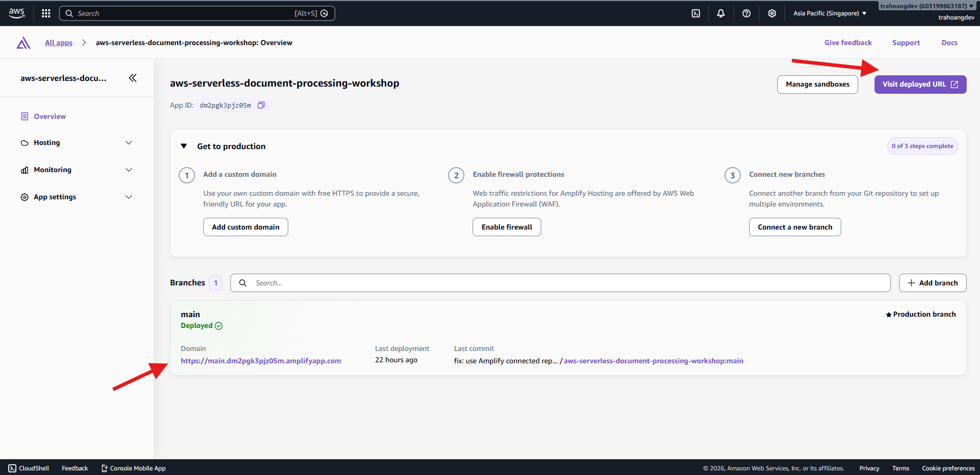Click the Overview page icon in sidebar

25,116
